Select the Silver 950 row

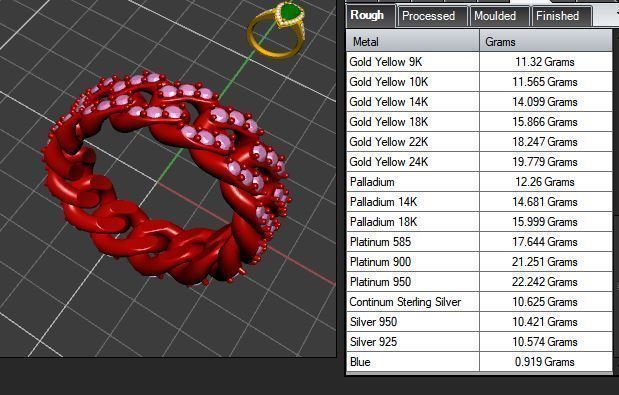coord(479,322)
